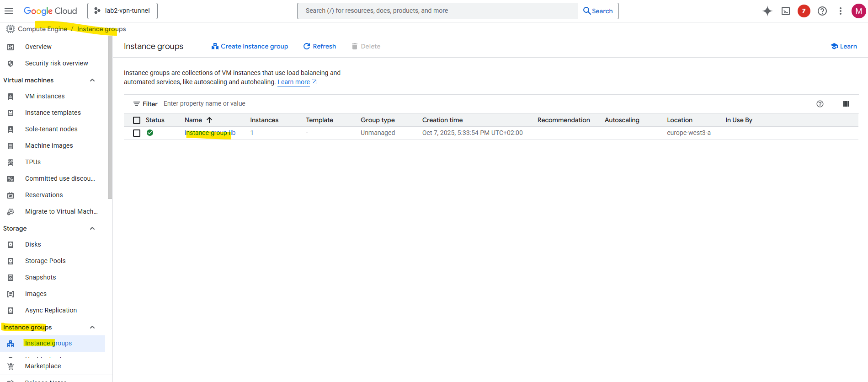Open Instance templates in sidebar
Viewport: 868px width, 382px height.
click(x=53, y=113)
